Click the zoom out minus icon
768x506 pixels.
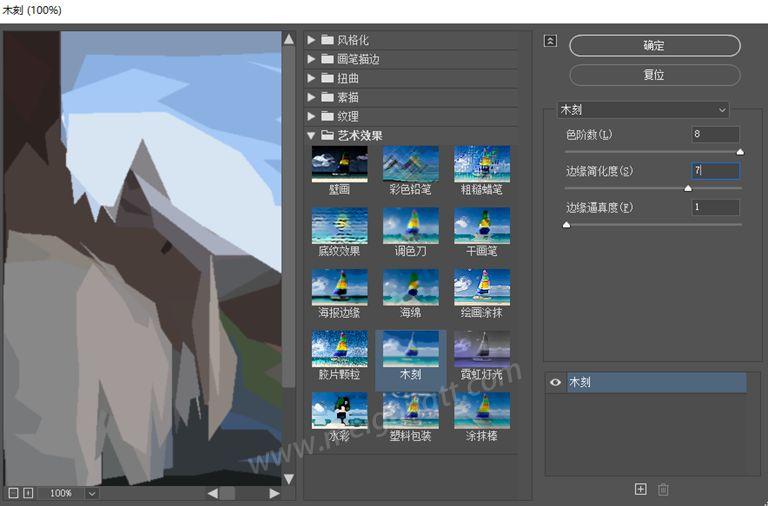[14, 493]
